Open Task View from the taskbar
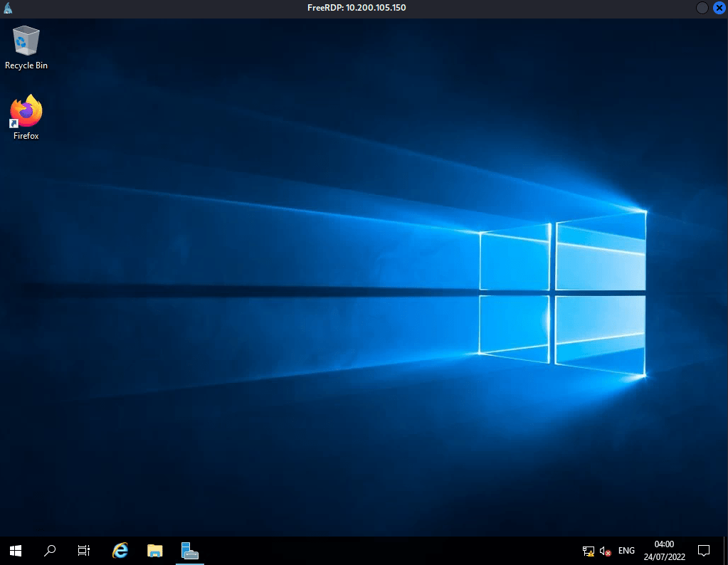The image size is (728, 565). pyautogui.click(x=84, y=550)
